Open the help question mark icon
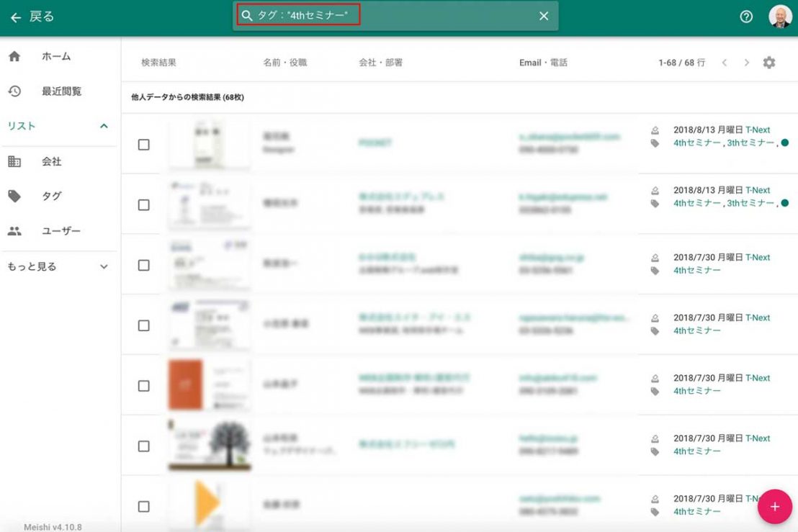The height and width of the screenshot is (532, 798). click(x=746, y=17)
